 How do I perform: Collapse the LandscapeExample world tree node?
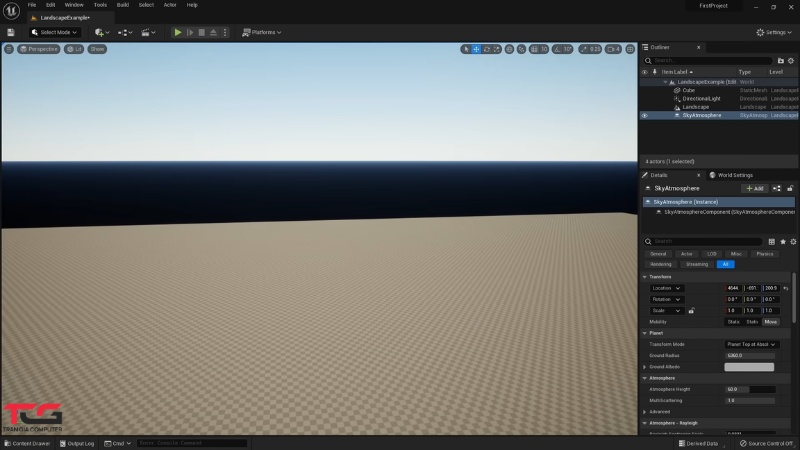pyautogui.click(x=665, y=82)
